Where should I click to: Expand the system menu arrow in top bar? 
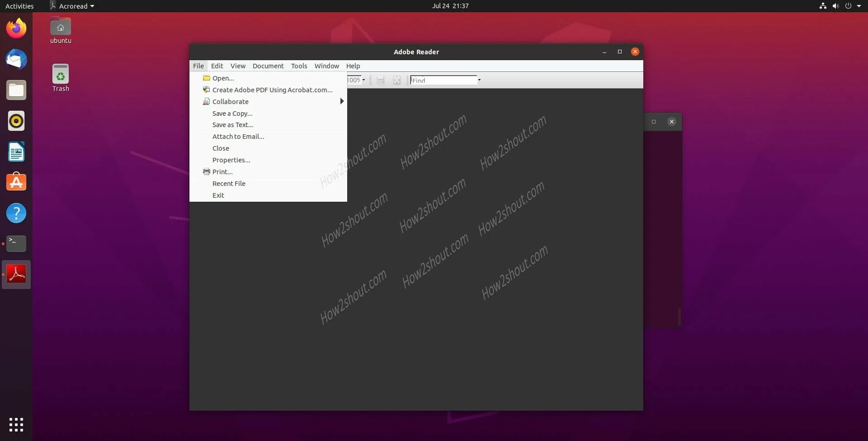click(859, 6)
